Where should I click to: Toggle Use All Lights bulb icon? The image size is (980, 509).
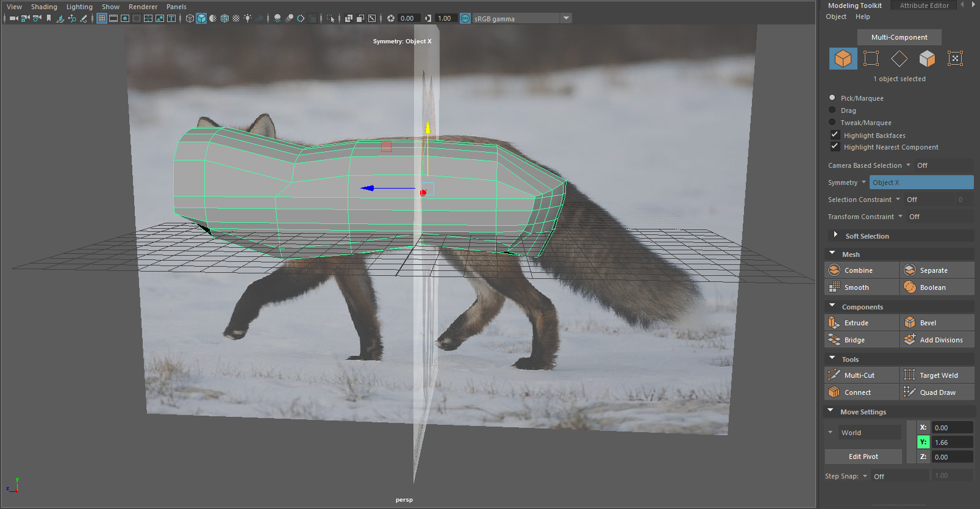pos(248,18)
